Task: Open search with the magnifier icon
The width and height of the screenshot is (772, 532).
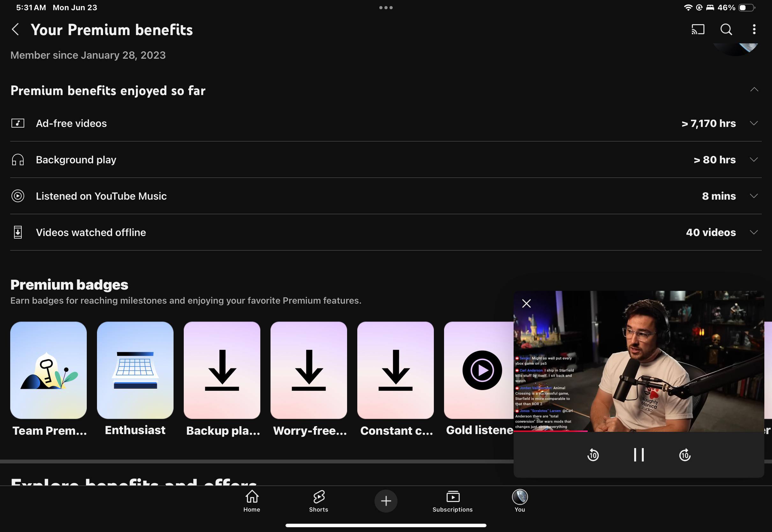Action: (x=726, y=30)
